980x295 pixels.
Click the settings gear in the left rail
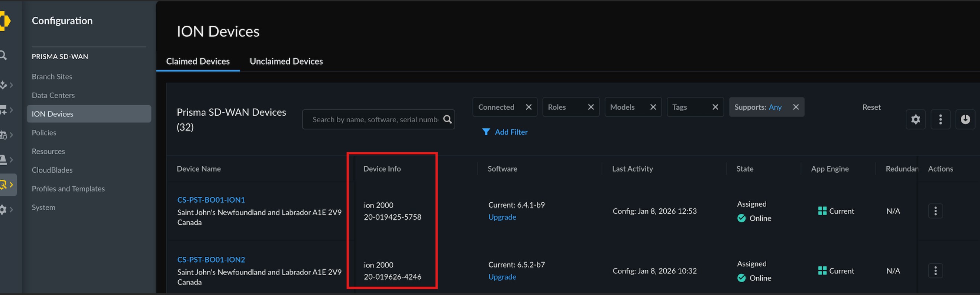(3, 209)
